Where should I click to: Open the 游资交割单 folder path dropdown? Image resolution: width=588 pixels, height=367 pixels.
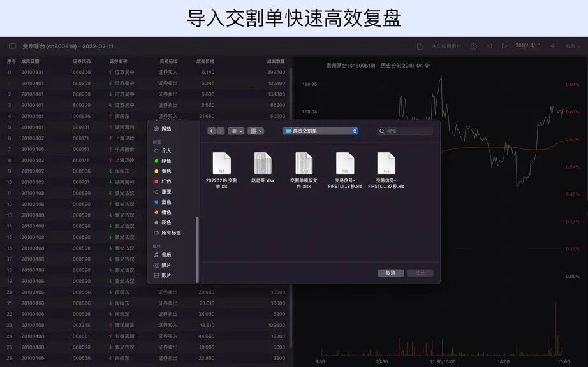tap(321, 131)
